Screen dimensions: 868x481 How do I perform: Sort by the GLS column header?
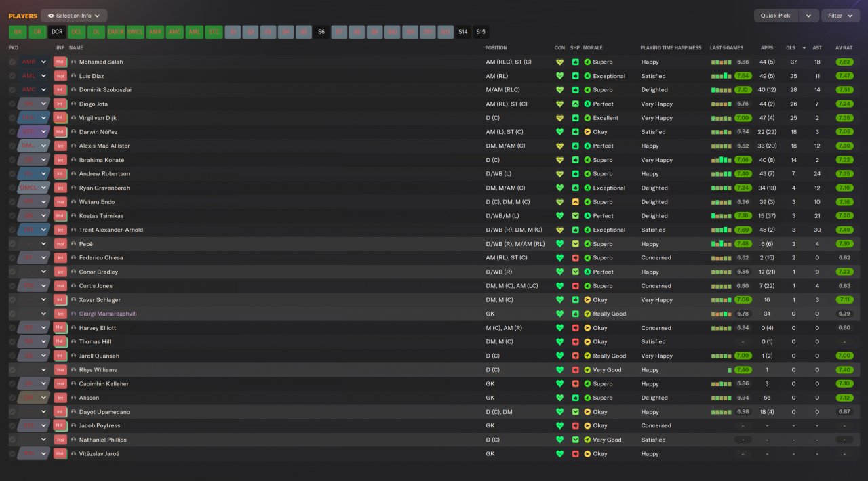tap(791, 48)
